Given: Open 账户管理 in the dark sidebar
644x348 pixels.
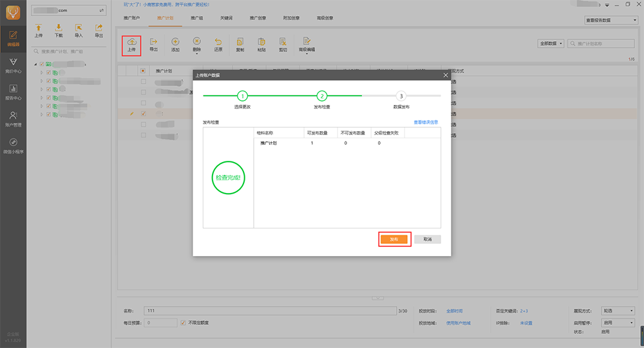Looking at the screenshot, I should tap(13, 119).
